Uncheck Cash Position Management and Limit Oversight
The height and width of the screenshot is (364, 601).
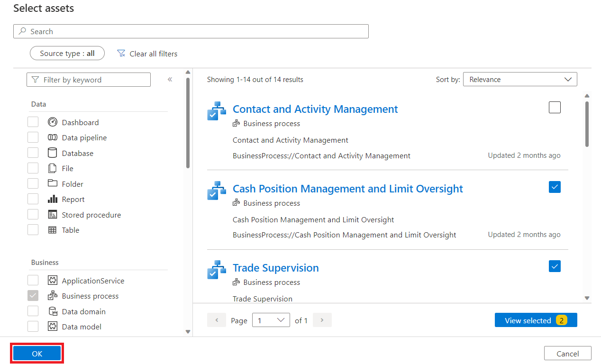click(555, 187)
